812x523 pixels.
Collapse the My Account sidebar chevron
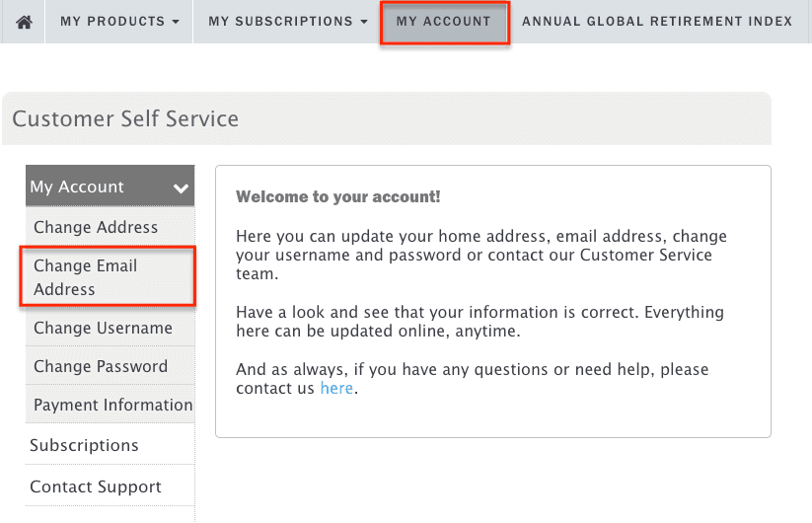click(181, 187)
